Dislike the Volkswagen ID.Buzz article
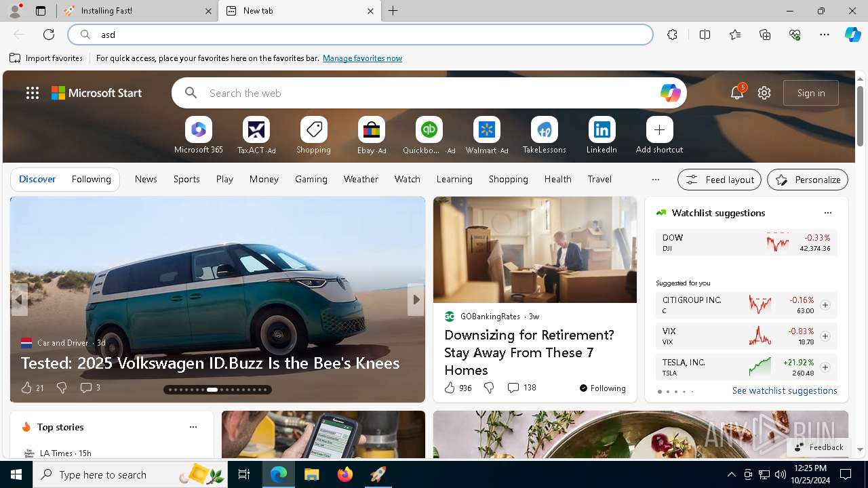The height and width of the screenshot is (488, 868). click(62, 388)
